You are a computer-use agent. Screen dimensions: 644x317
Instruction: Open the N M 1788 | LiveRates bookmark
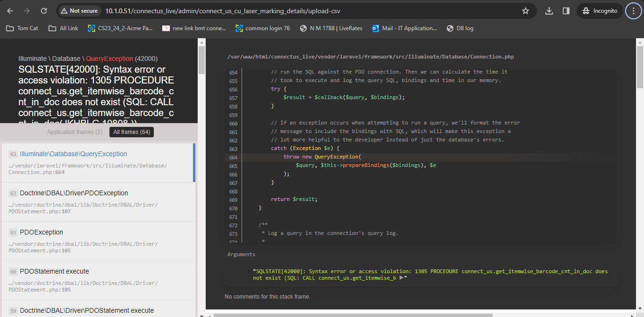pos(331,28)
